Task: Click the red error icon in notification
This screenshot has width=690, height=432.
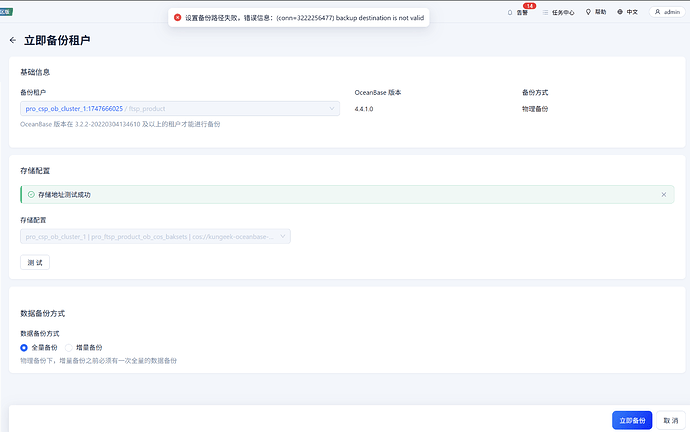Action: click(x=178, y=18)
